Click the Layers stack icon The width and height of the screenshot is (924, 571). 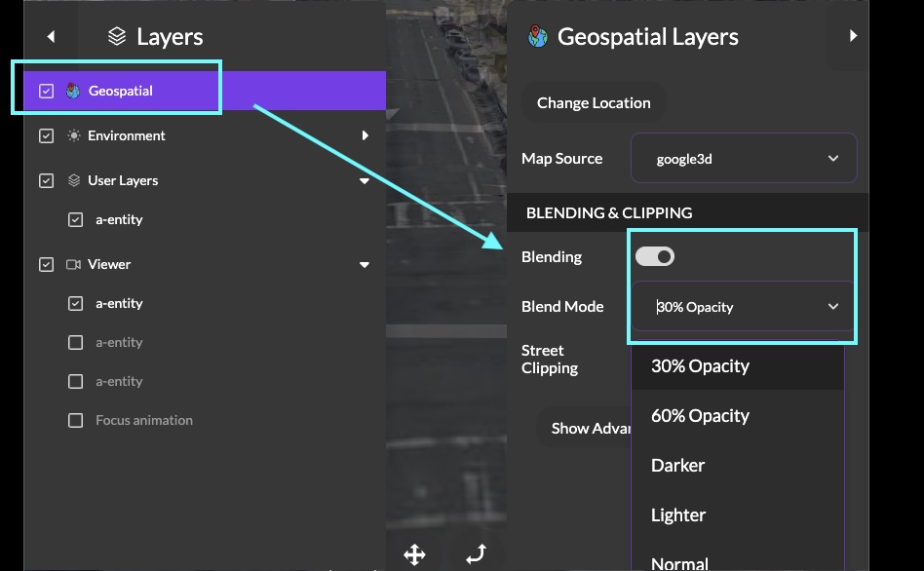tap(117, 37)
